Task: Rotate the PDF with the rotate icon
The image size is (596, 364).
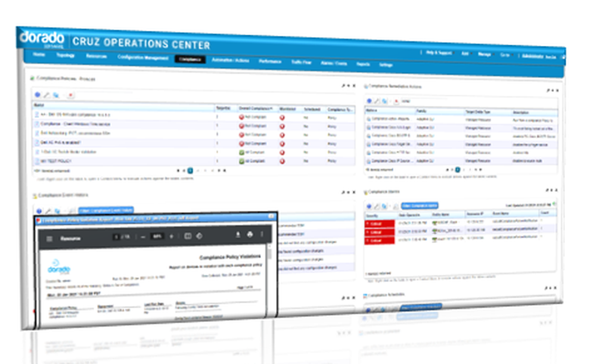Action: pos(199,236)
